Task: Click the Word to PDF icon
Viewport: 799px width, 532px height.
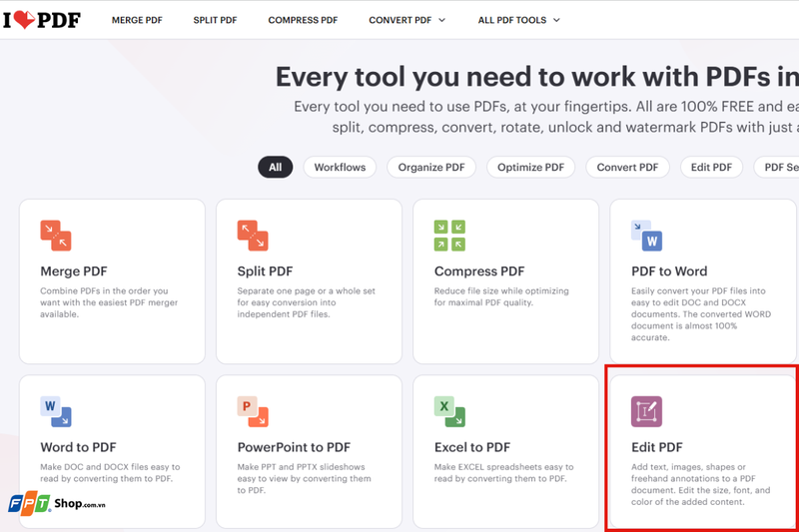Action: pos(56,411)
